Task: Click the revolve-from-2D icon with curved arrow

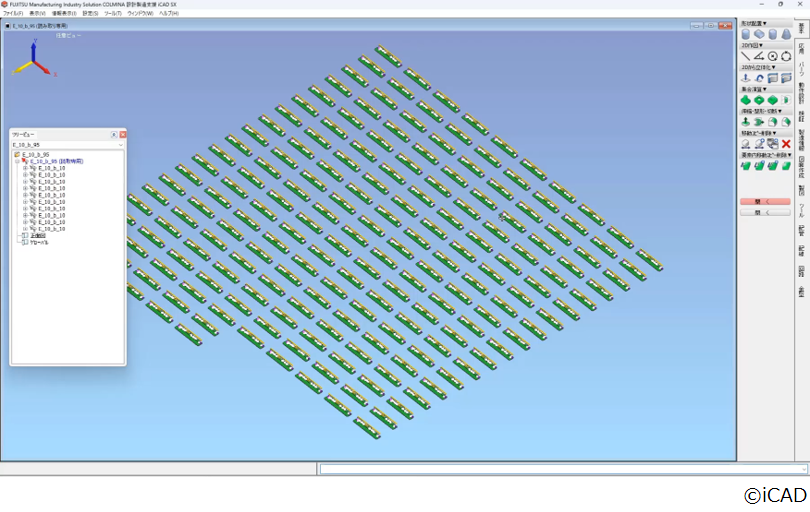Action: pyautogui.click(x=759, y=78)
